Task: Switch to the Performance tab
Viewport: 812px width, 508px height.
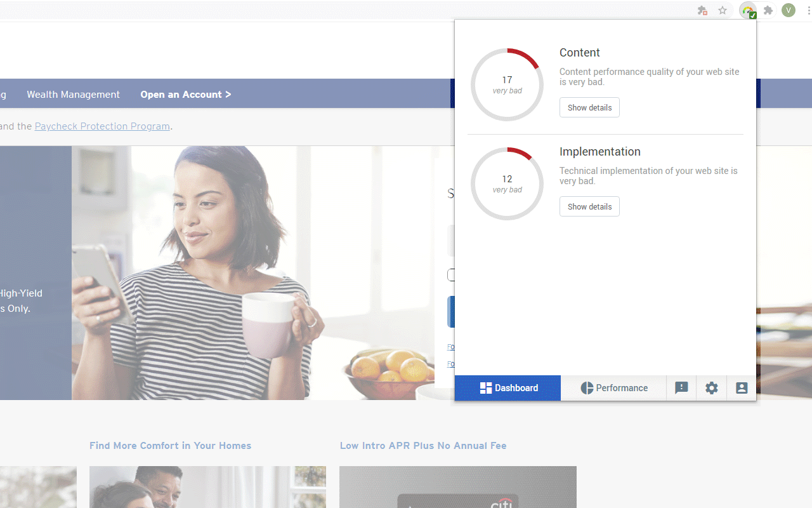Action: [613, 387]
